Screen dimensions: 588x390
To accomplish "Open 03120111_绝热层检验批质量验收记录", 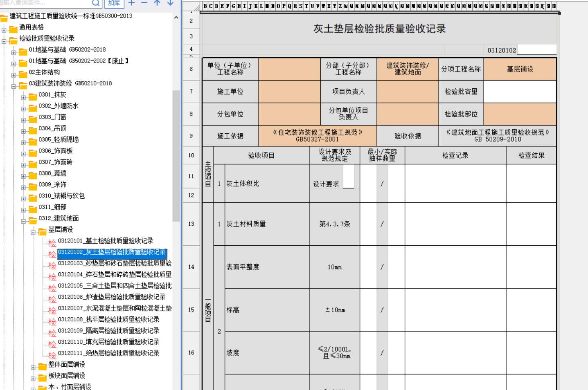I will [108, 353].
